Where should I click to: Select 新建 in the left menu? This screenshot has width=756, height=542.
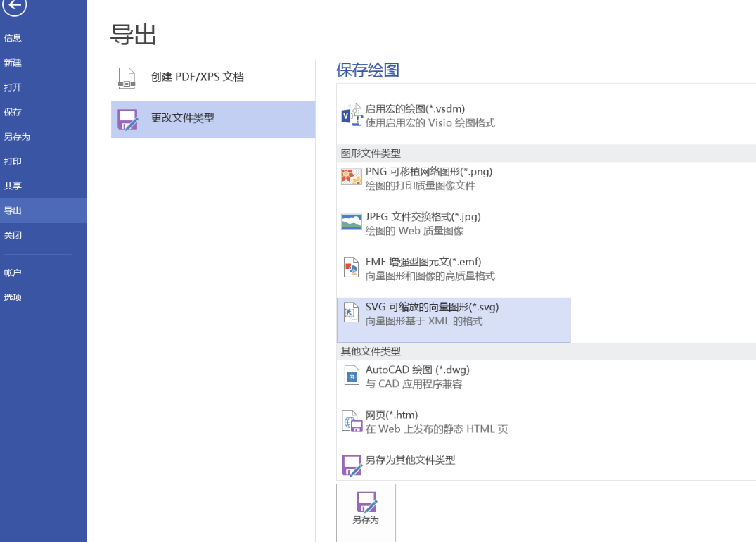pos(13,63)
